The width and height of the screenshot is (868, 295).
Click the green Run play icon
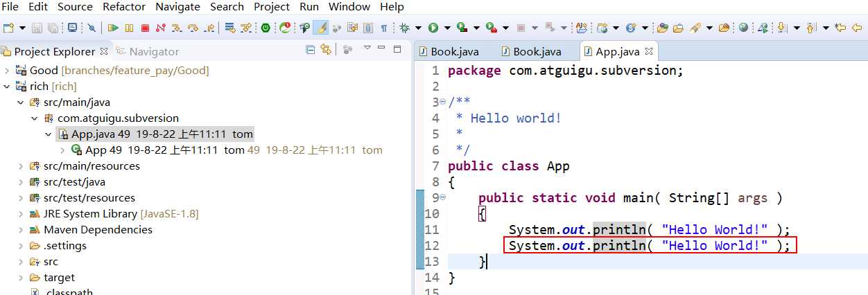tap(433, 28)
